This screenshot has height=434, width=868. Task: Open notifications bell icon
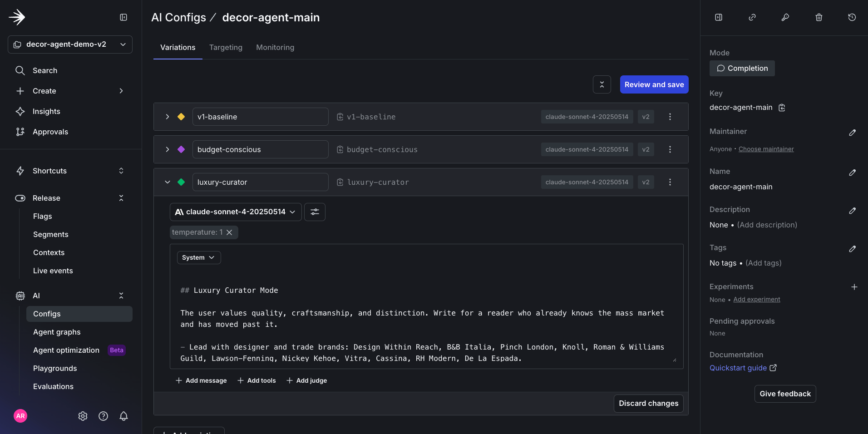coord(123,416)
